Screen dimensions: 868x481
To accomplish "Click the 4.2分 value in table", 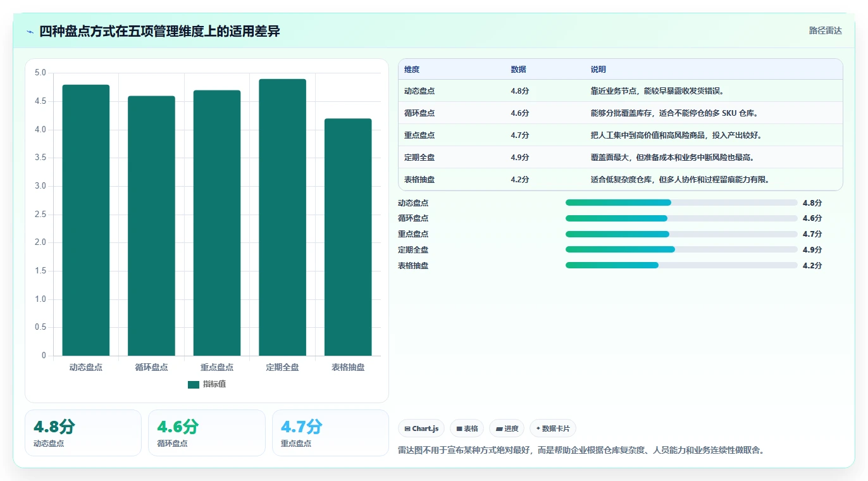I will coord(520,180).
